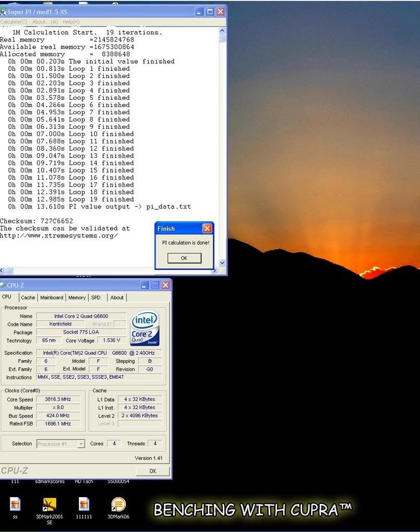Click the Checksum: 727C6652 line
The image size is (420, 532).
tap(37, 221)
